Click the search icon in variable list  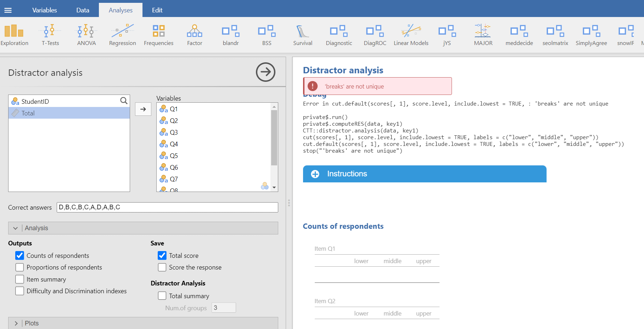click(x=124, y=101)
